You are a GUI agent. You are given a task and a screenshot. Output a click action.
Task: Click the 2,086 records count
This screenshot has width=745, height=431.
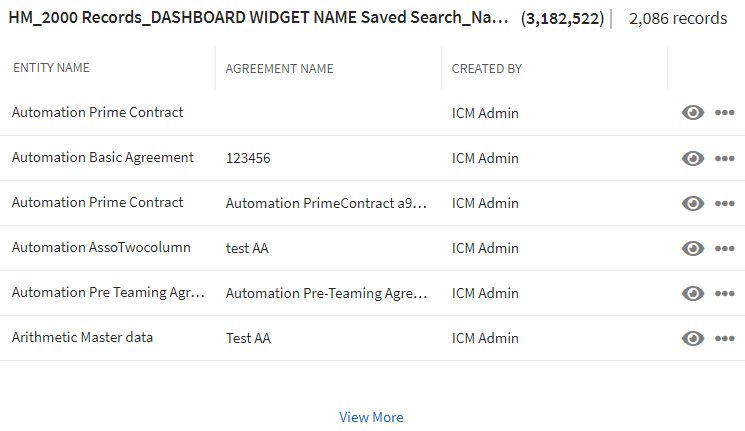[678, 19]
